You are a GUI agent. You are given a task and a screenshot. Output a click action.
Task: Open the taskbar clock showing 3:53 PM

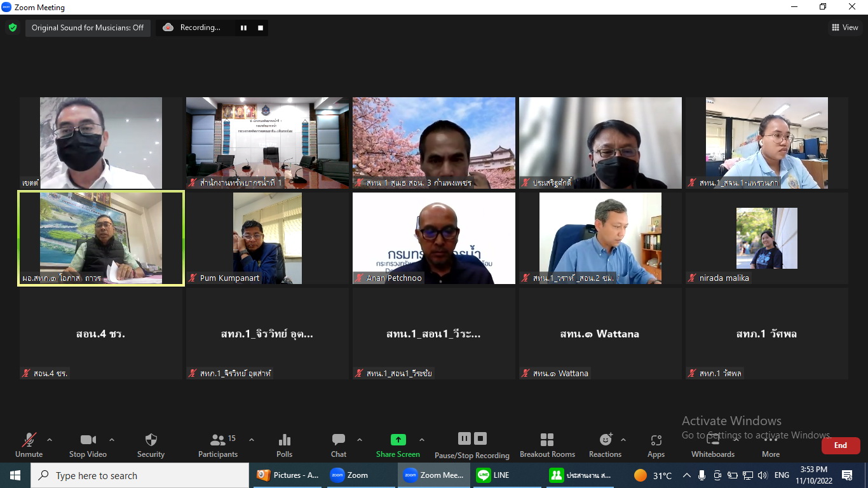[814, 475]
